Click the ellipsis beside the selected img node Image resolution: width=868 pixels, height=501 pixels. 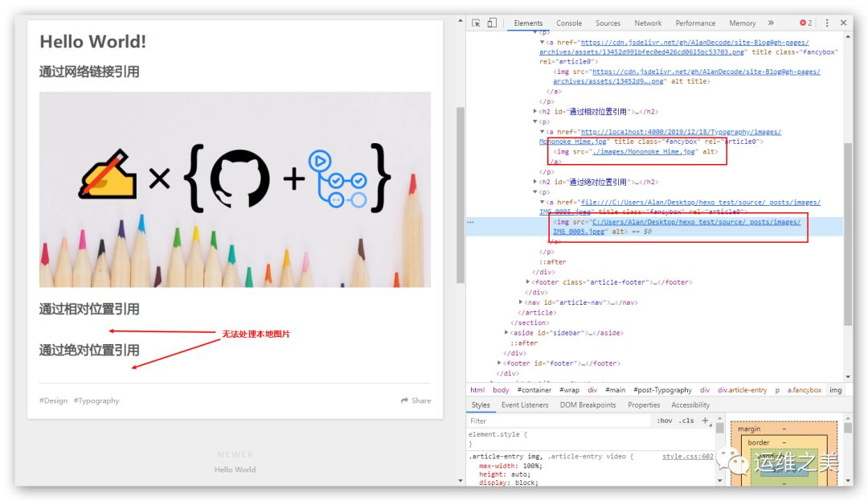pos(470,222)
